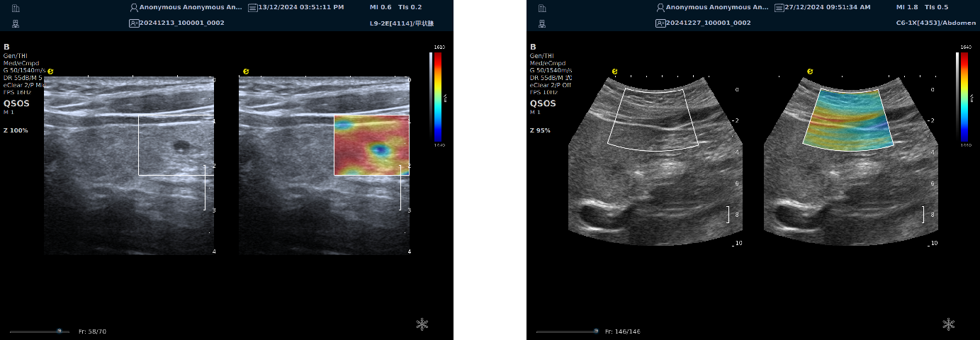Screen dimensions: 980x340
Task: Click the freeze snowflake icon in right panel
Action: tap(948, 324)
